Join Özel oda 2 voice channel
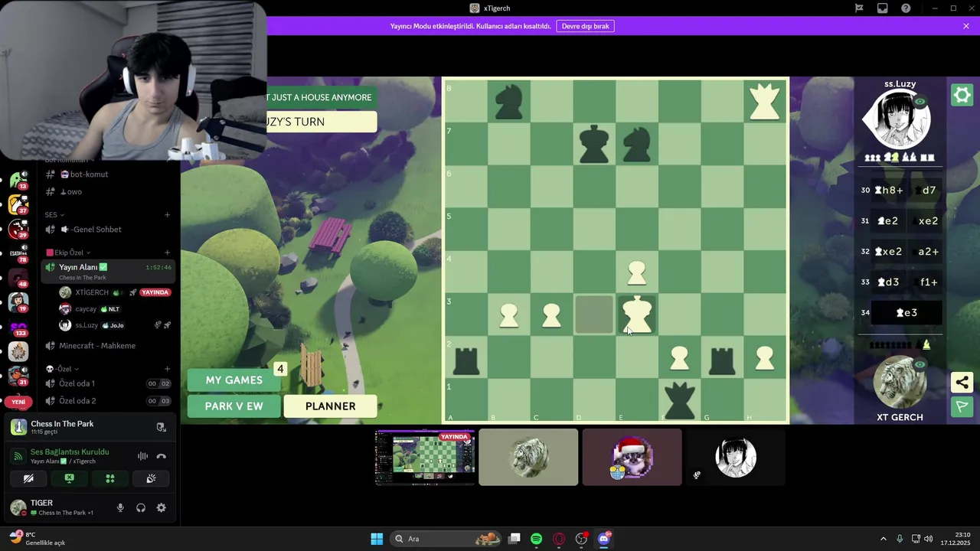 coord(108,401)
